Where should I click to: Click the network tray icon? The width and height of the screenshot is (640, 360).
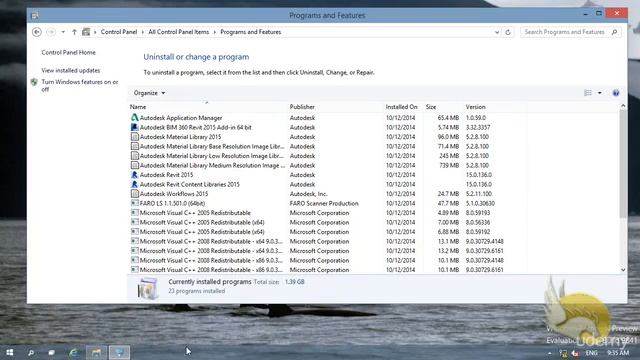coord(563,353)
